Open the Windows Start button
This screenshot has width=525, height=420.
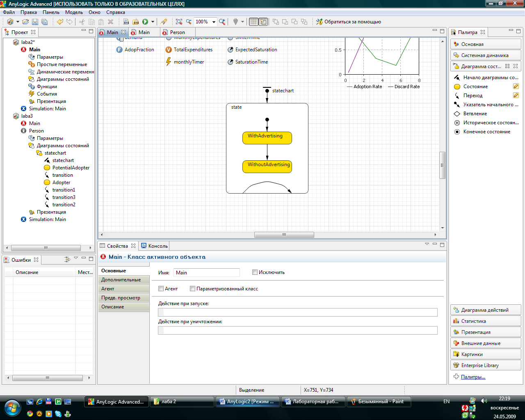coord(12,408)
